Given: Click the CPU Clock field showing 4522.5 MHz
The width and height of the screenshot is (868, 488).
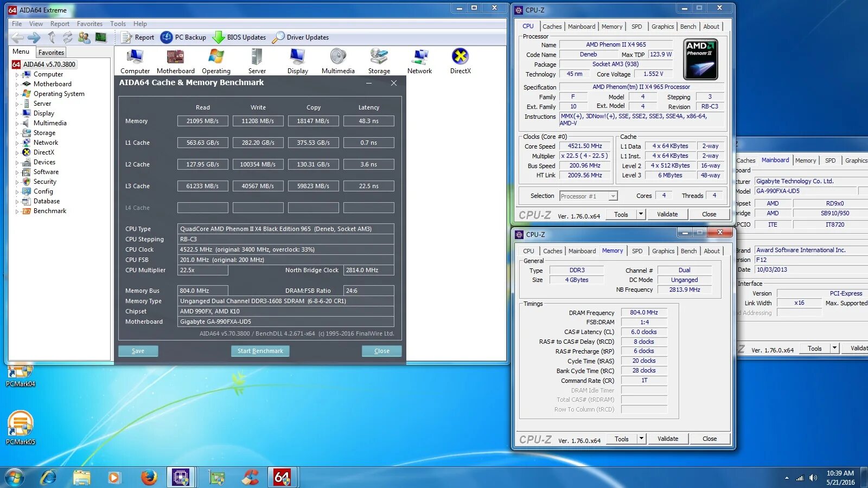Looking at the screenshot, I should pos(286,249).
